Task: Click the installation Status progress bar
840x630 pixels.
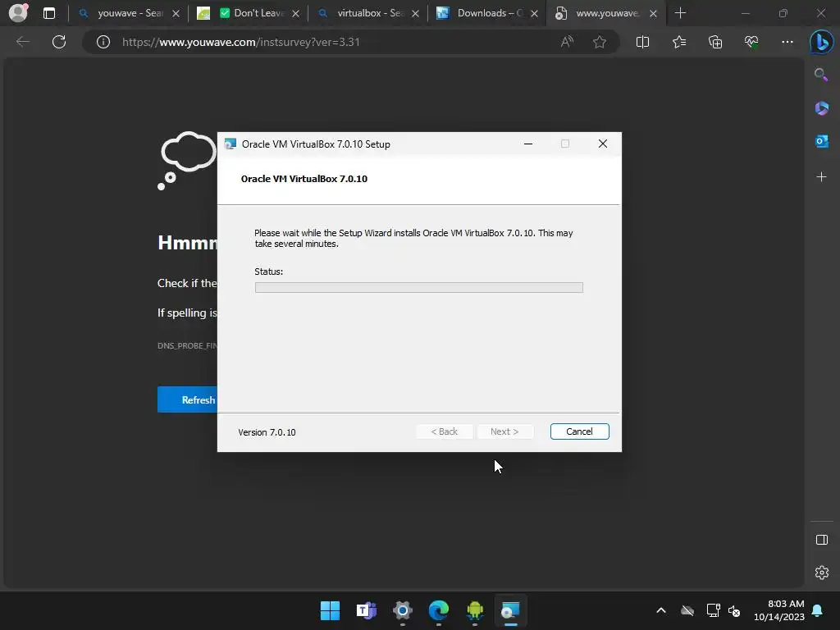Action: pyautogui.click(x=418, y=288)
